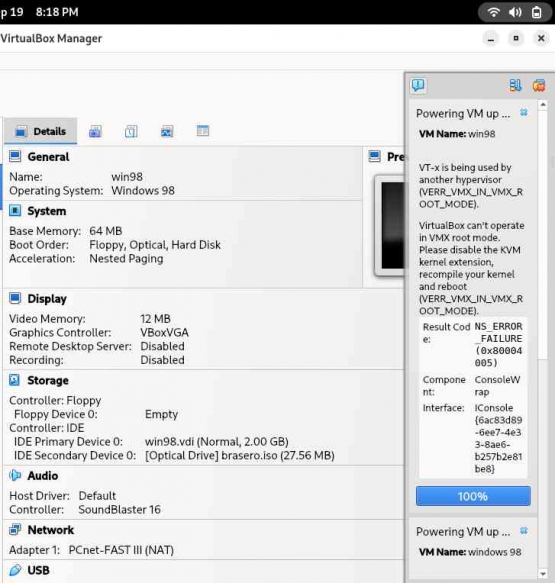This screenshot has width=555, height=583.
Task: Click the 12 MB video memory value
Action: click(x=155, y=319)
